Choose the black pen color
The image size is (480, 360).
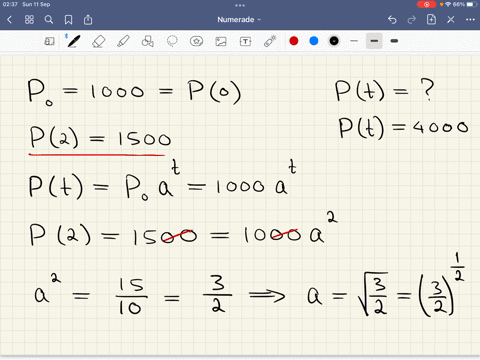click(334, 41)
